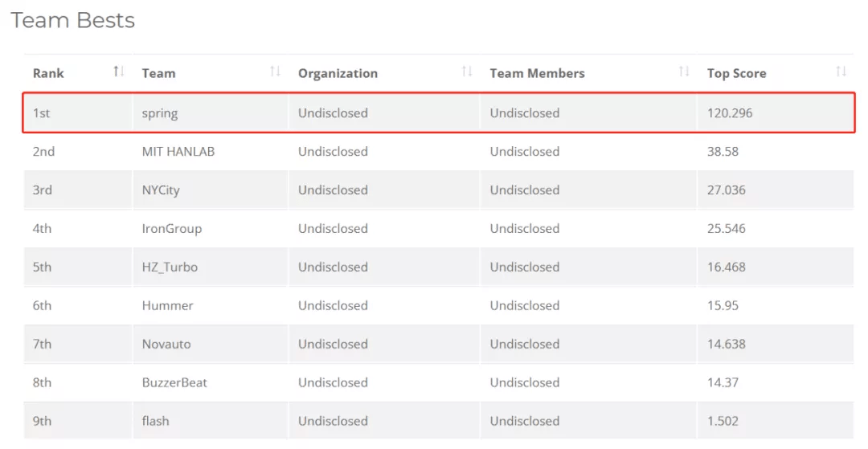Sort by Team Members arrows icon
The height and width of the screenshot is (449, 868).
tap(684, 72)
